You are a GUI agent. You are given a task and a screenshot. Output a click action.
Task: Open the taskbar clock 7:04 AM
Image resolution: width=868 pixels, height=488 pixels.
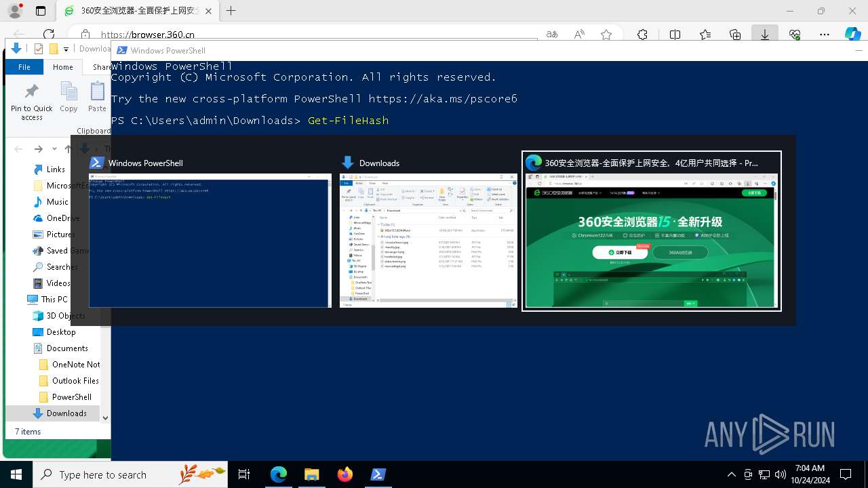point(810,474)
